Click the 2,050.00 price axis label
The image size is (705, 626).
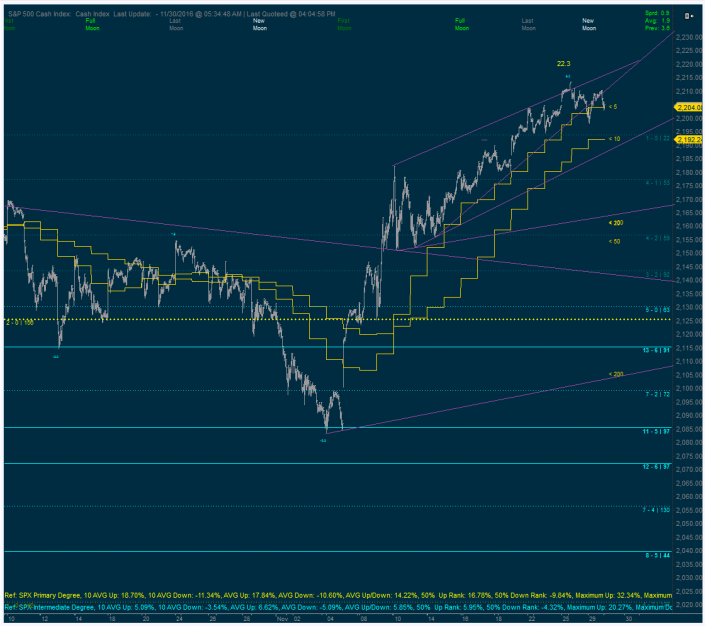(x=689, y=524)
